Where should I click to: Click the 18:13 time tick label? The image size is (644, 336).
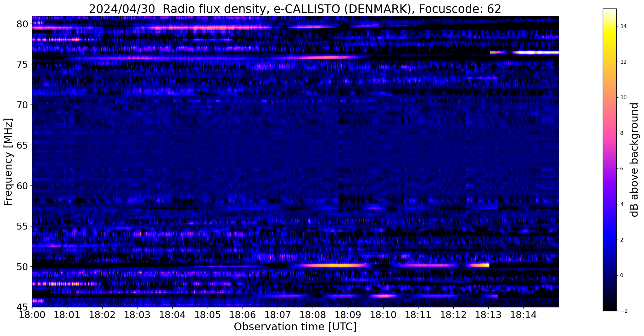(489, 314)
